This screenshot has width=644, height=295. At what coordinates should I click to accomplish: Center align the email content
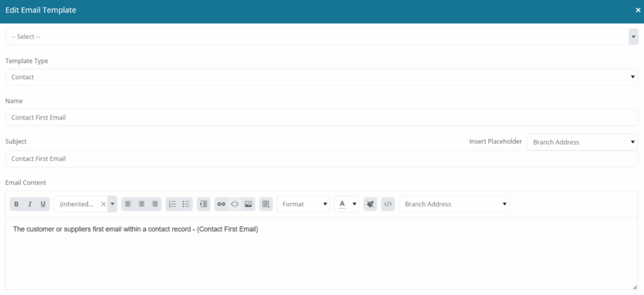(142, 204)
